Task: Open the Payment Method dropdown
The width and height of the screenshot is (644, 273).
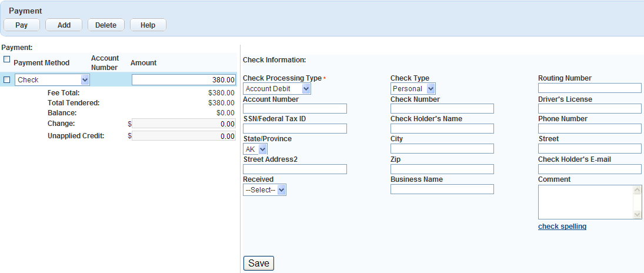Action: 52,80
